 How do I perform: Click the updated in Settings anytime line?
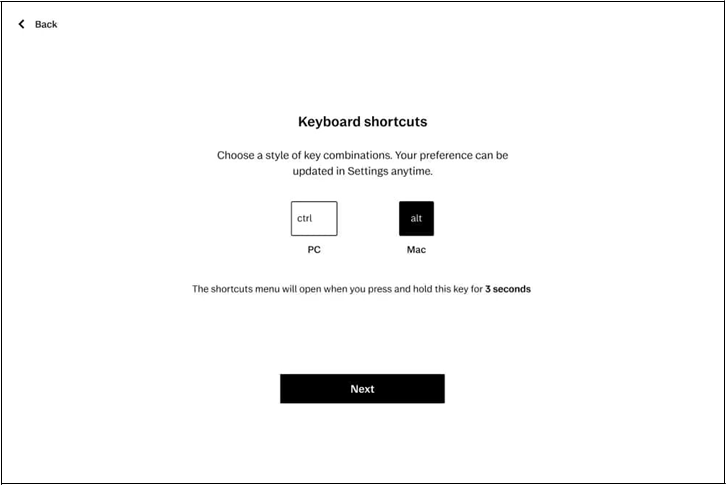point(362,171)
